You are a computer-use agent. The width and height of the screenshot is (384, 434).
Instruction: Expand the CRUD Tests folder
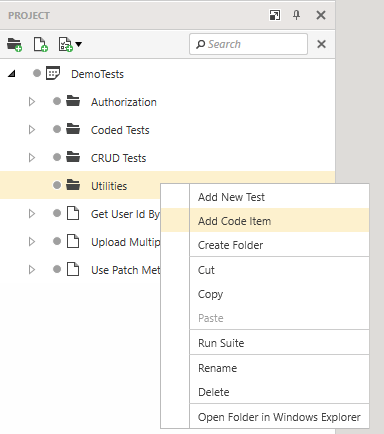32,158
